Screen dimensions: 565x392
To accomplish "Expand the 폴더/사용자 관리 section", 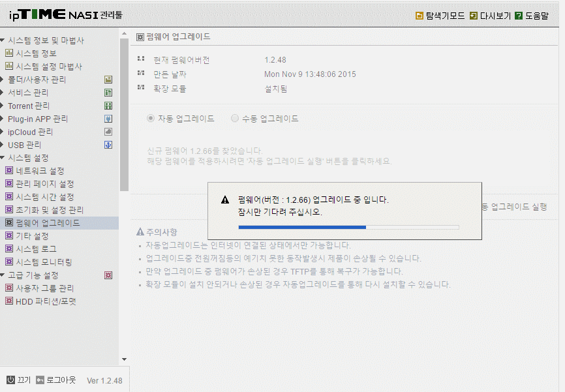I will tap(2, 80).
